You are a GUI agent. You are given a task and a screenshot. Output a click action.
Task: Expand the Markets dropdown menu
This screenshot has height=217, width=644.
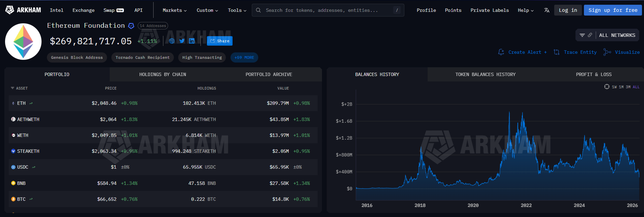pos(175,10)
